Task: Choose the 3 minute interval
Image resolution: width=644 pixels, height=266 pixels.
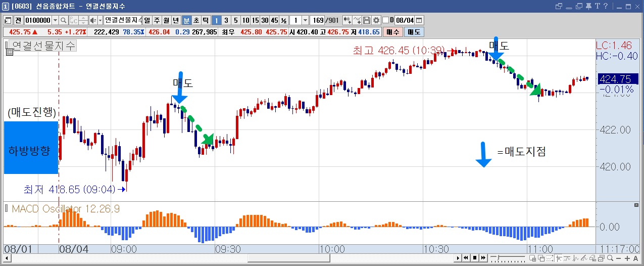Action: pyautogui.click(x=226, y=20)
